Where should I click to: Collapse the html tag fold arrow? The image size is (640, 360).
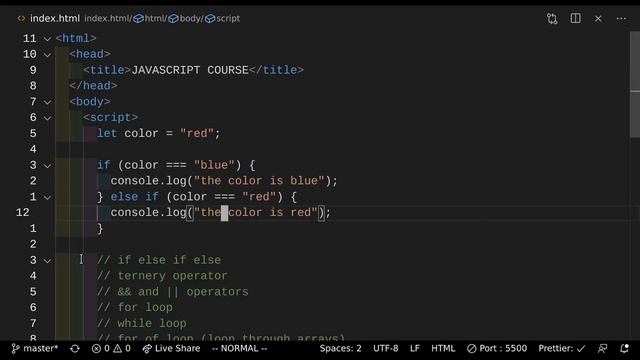47,39
